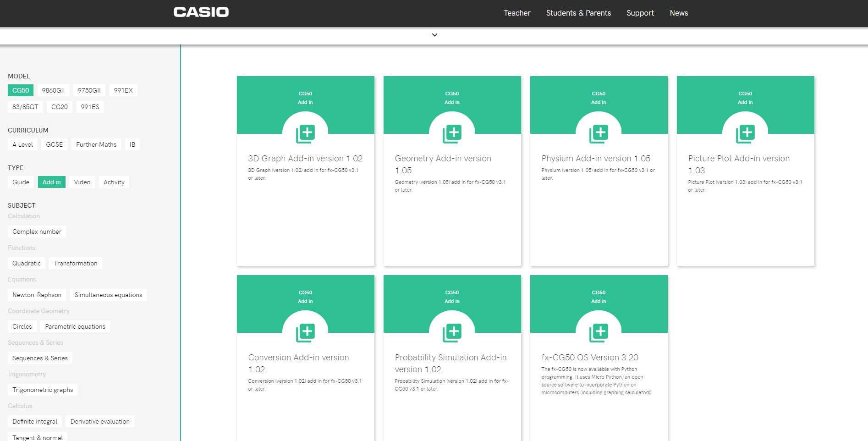868x441 pixels.
Task: Select the Quadratic subject filter
Action: tap(27, 263)
